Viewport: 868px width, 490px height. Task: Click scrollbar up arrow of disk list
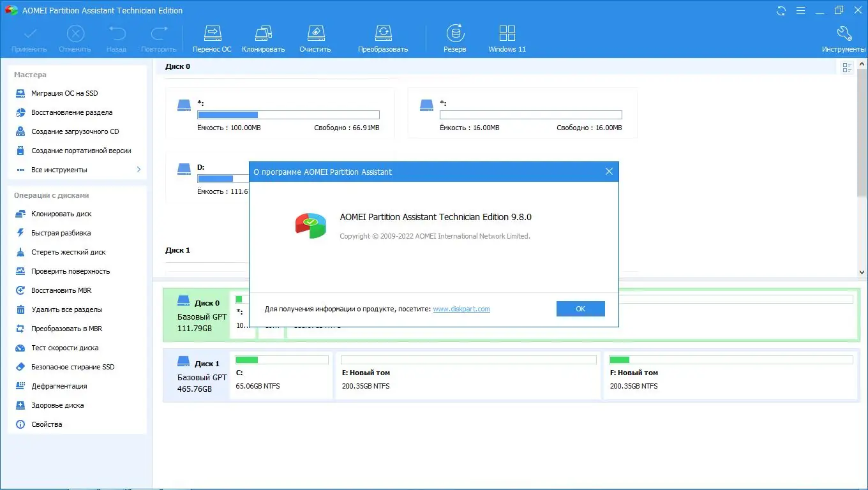862,63
